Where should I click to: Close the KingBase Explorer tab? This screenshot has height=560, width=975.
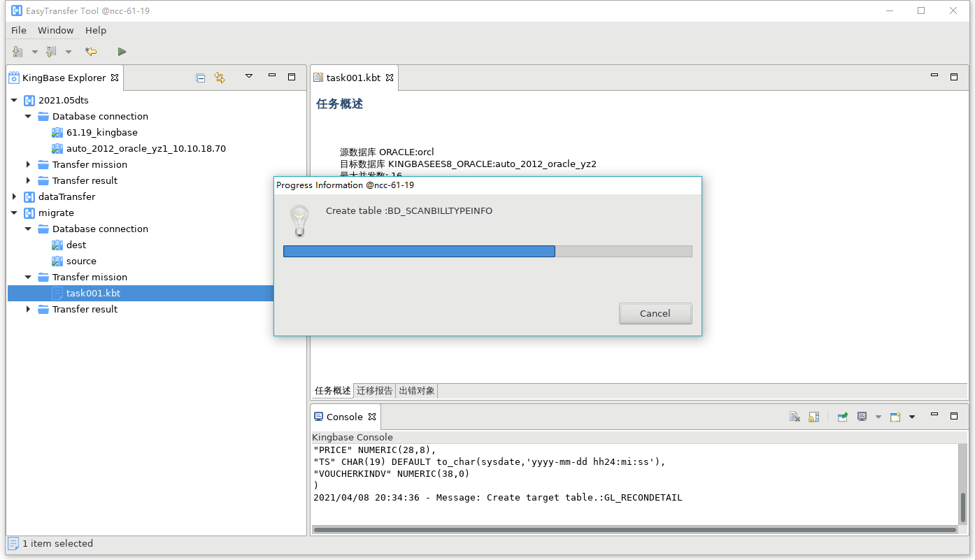click(x=115, y=78)
